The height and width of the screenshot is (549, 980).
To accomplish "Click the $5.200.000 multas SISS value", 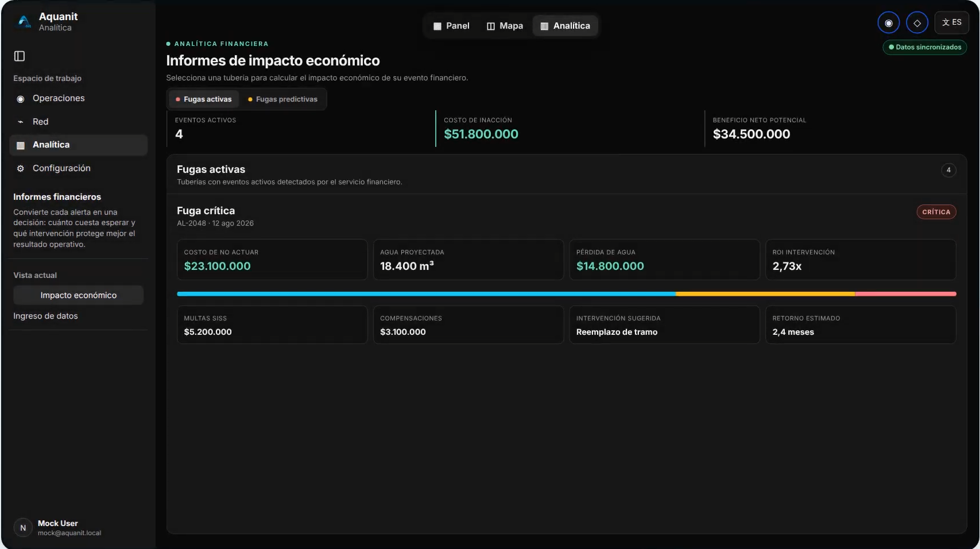I will point(208,332).
